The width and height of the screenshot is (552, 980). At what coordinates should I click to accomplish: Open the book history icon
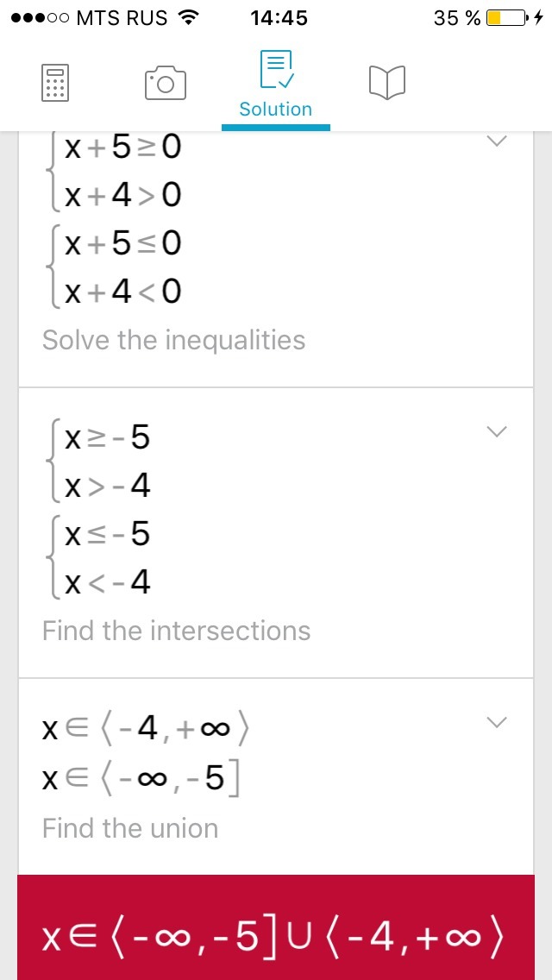[x=386, y=83]
